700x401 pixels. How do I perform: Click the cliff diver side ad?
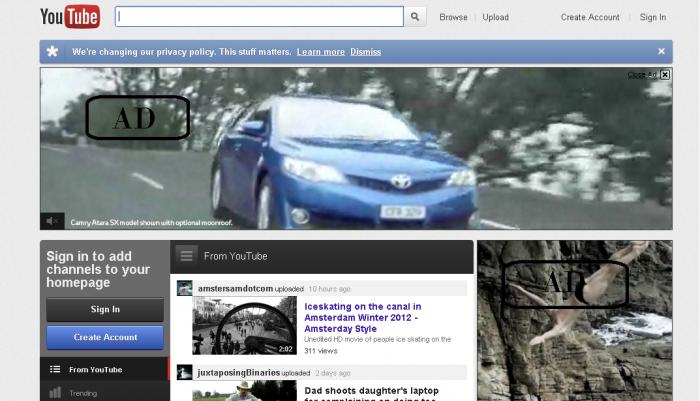pos(575,321)
